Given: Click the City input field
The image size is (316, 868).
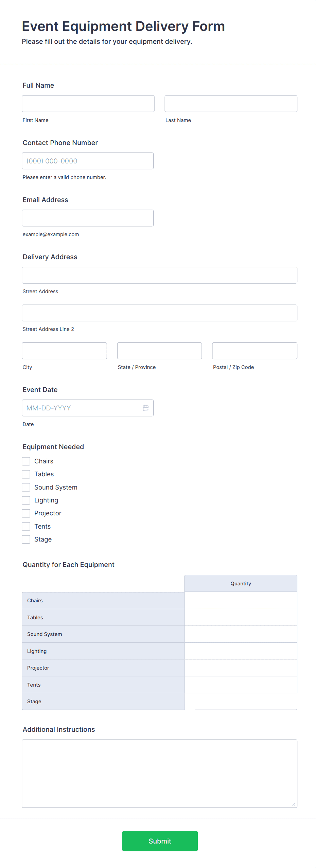Looking at the screenshot, I should (64, 351).
